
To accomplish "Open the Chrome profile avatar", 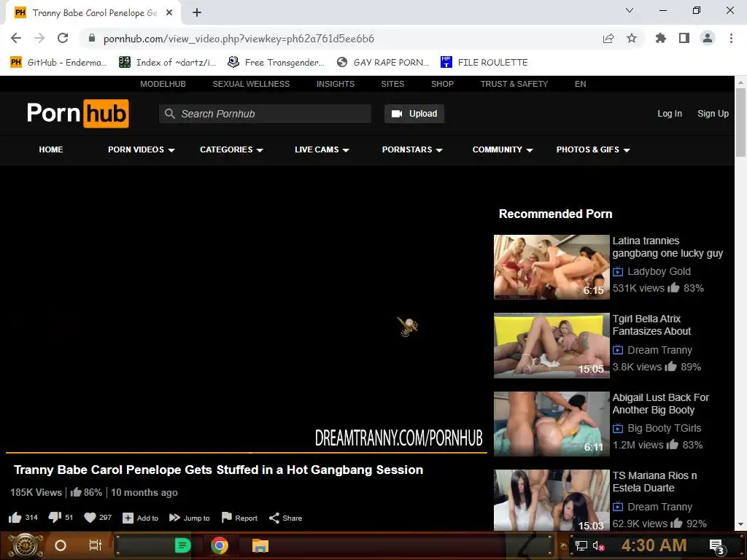I will click(708, 38).
